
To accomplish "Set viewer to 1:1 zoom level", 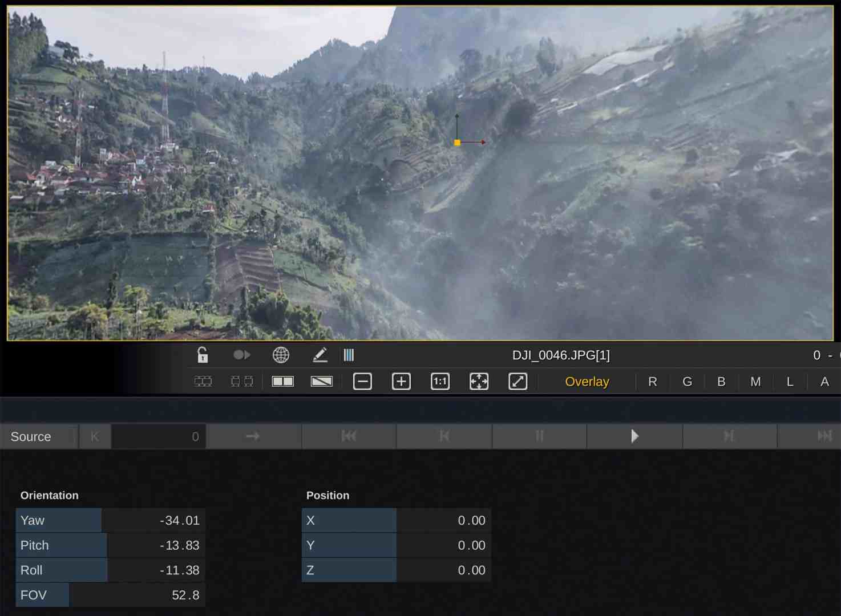I will click(x=440, y=381).
